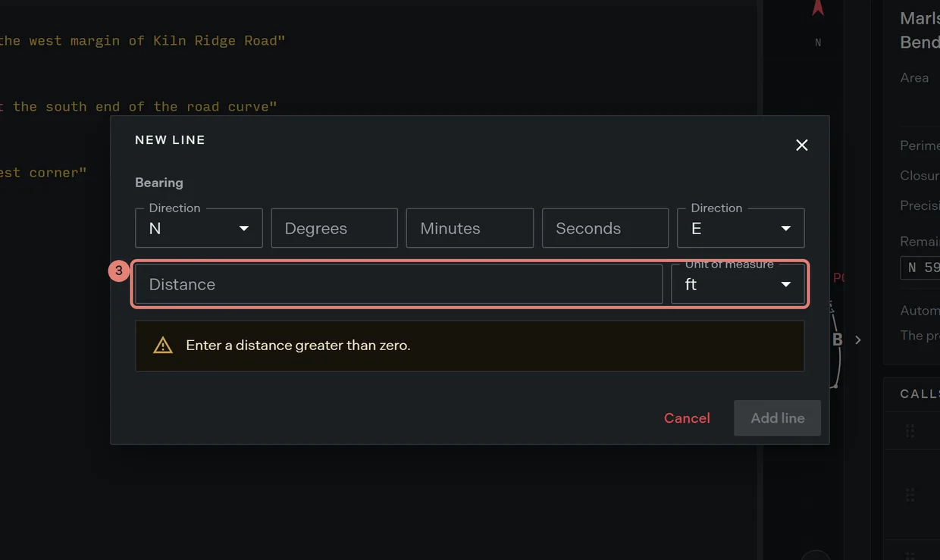The width and height of the screenshot is (940, 560).
Task: Focus the Distance input field
Action: 399,284
